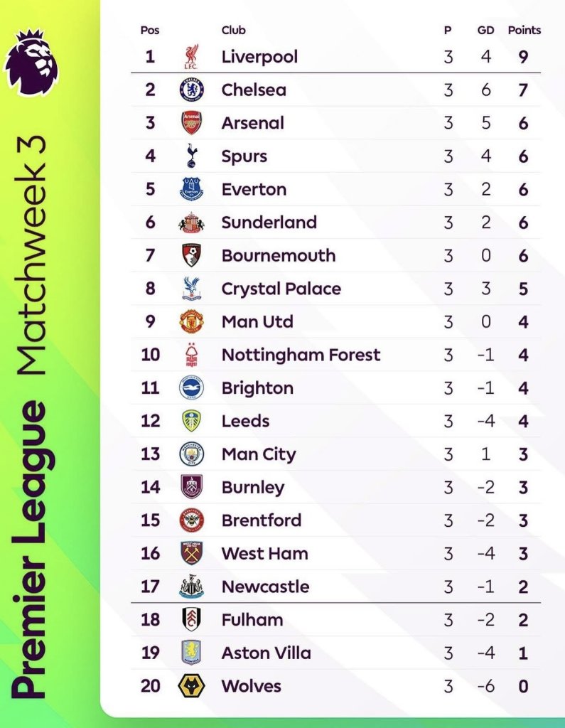Click the Points column header

coord(524,30)
